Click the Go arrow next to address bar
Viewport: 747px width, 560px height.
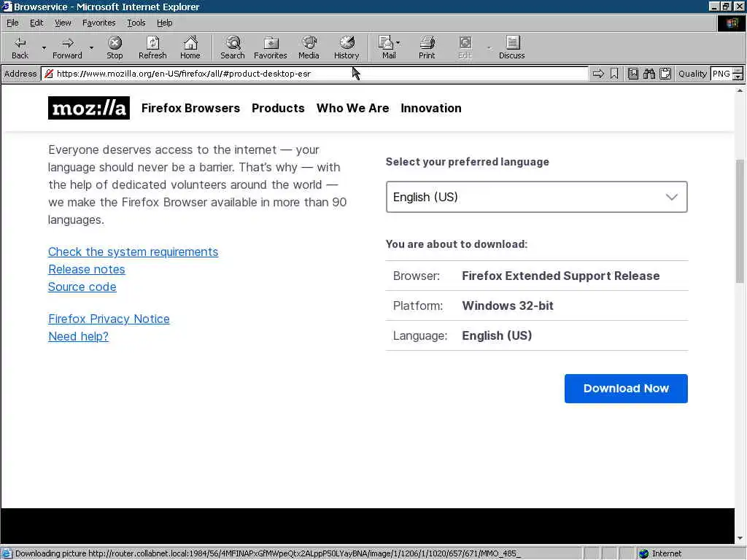pyautogui.click(x=598, y=74)
